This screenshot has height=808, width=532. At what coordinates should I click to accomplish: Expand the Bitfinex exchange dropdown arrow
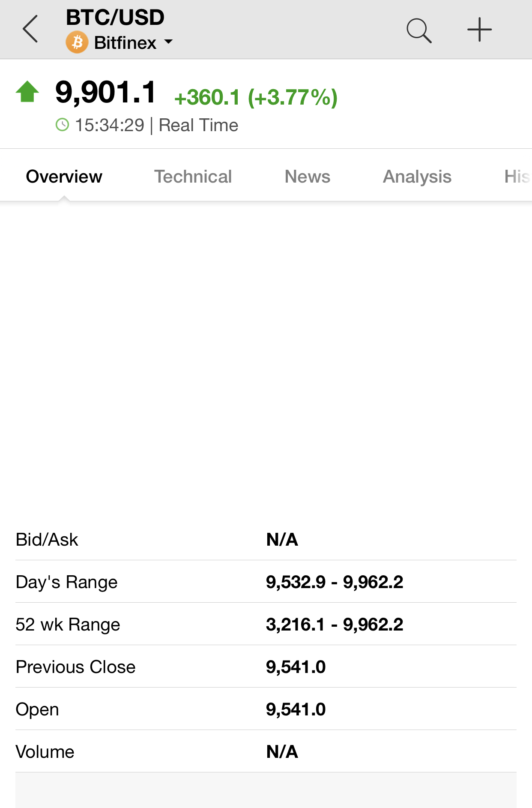pyautogui.click(x=168, y=42)
